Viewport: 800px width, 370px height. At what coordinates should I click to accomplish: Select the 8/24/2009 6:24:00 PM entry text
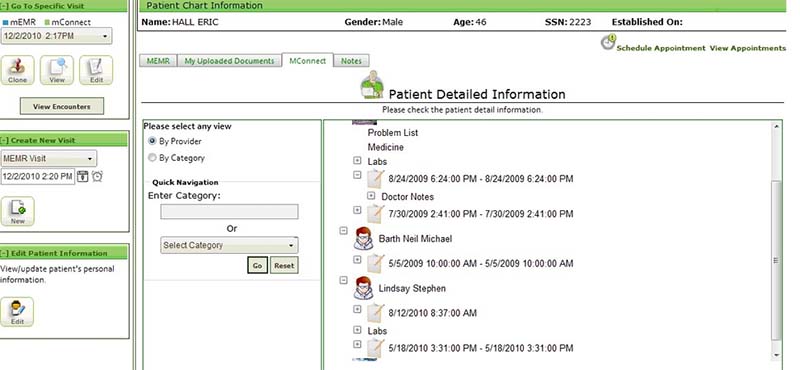pos(481,179)
